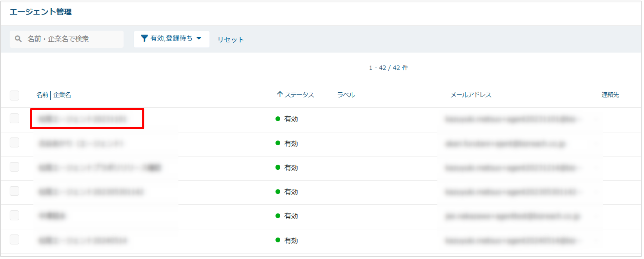Screen dimensions: 644x259
Task: Click the リセット link
Action: coord(230,40)
